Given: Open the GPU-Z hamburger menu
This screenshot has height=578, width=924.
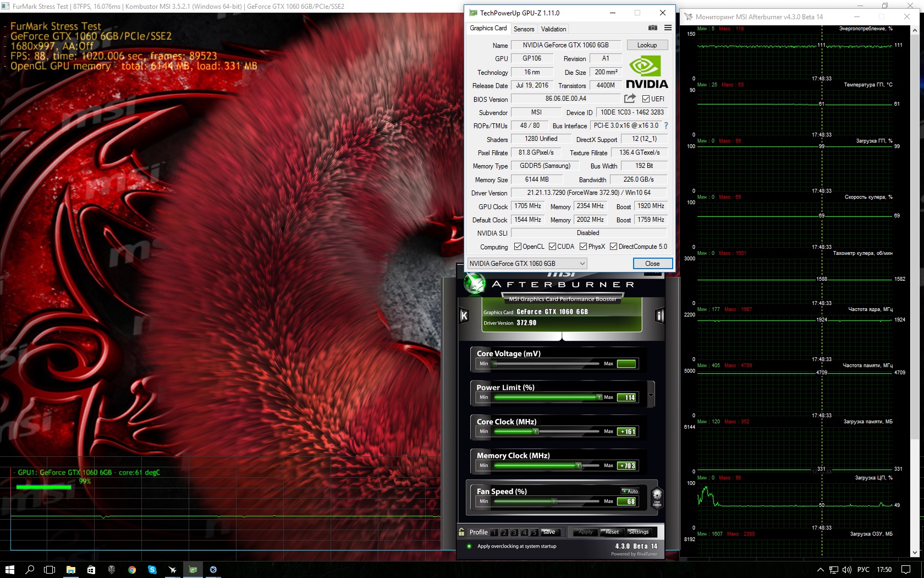Looking at the screenshot, I should [x=668, y=28].
